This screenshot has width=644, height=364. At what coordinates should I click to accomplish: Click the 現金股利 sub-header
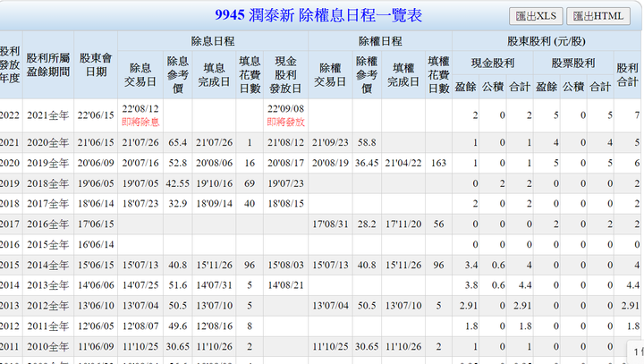click(x=493, y=63)
